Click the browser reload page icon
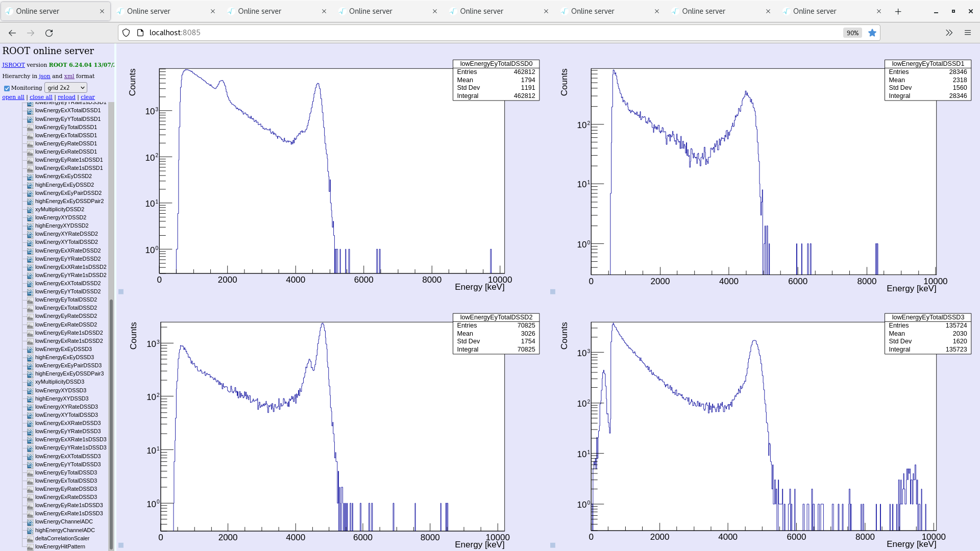980x551 pixels. point(49,33)
